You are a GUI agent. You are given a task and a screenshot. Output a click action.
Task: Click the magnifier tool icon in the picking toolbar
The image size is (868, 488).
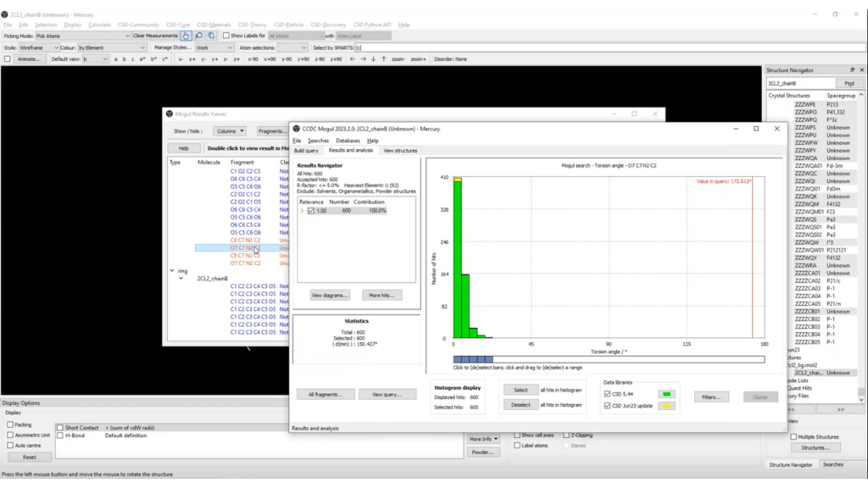(x=199, y=36)
